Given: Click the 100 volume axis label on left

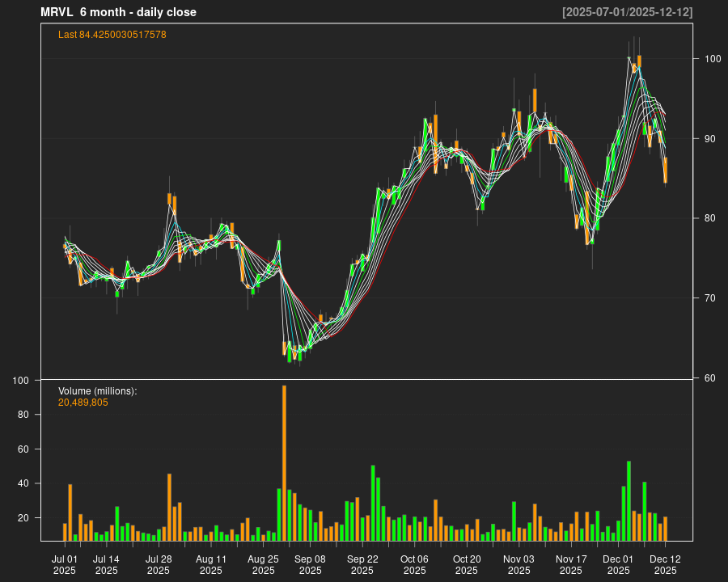Looking at the screenshot, I should click(21, 381).
